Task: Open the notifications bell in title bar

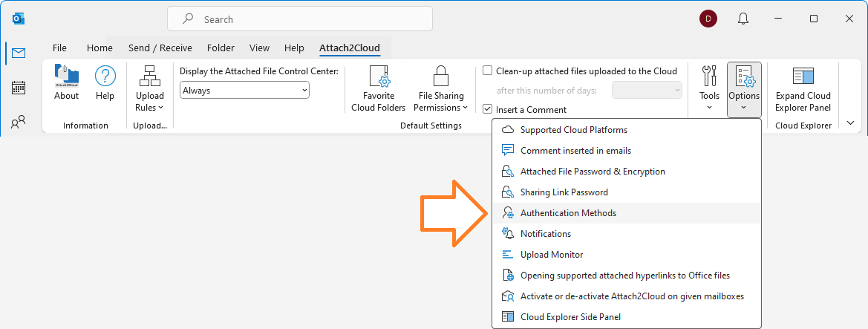Action: coord(743,19)
